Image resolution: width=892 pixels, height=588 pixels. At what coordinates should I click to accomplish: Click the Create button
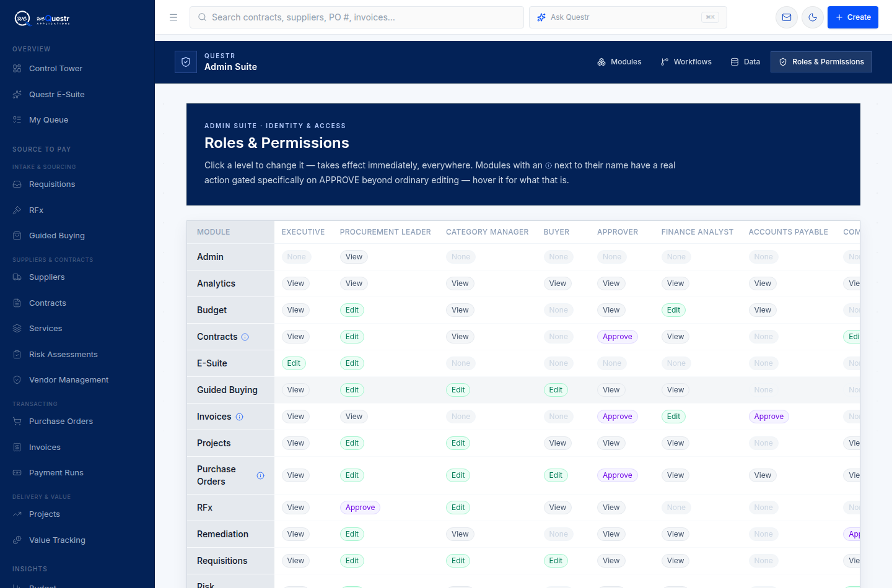click(x=853, y=17)
